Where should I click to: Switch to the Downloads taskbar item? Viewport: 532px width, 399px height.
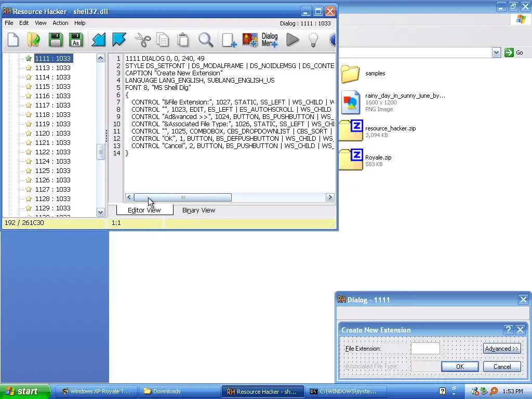pos(179,391)
